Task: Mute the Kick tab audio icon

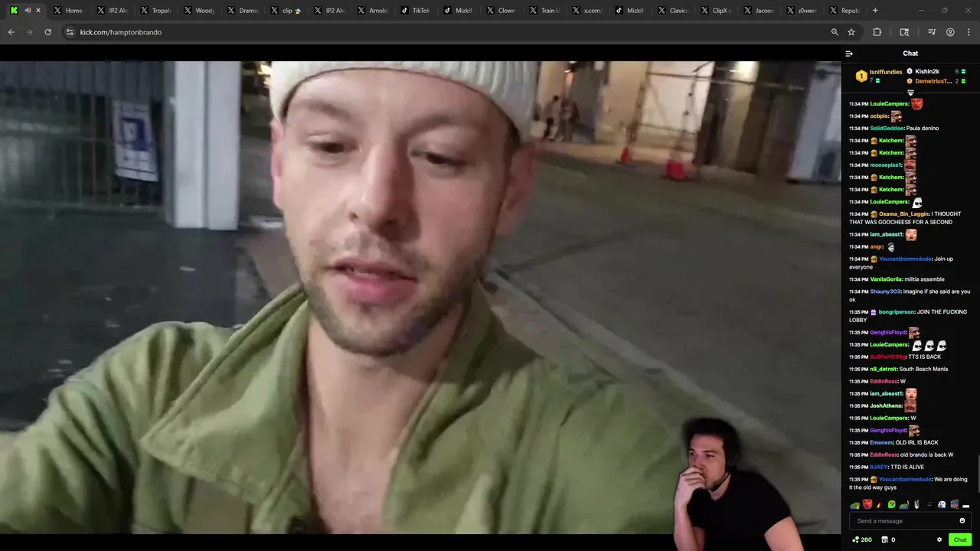Action: [x=28, y=11]
